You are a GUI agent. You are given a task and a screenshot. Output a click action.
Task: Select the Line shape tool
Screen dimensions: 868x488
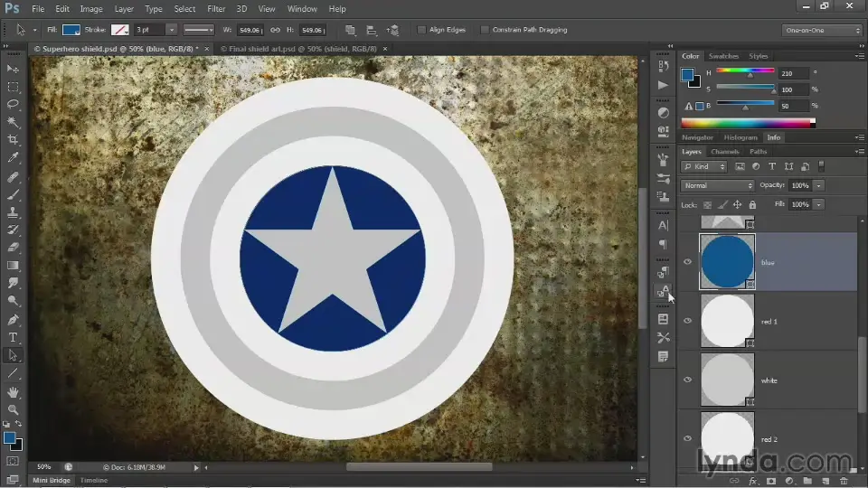14,373
